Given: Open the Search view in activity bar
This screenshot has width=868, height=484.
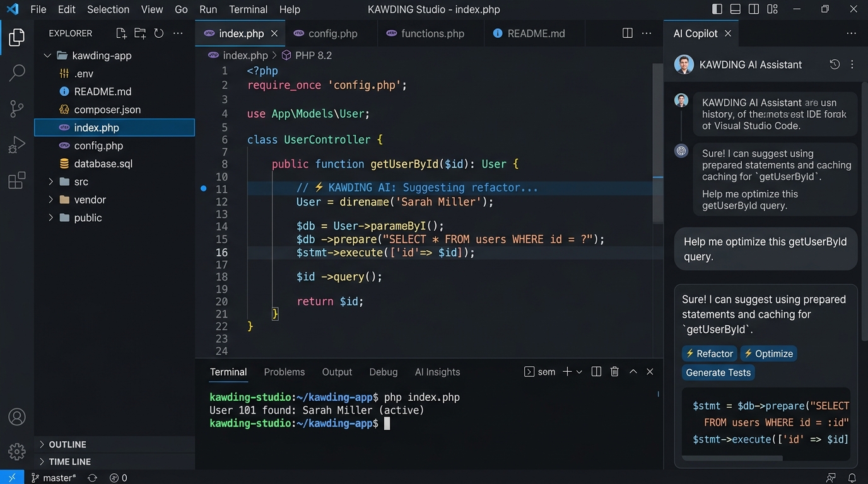Looking at the screenshot, I should 17,73.
